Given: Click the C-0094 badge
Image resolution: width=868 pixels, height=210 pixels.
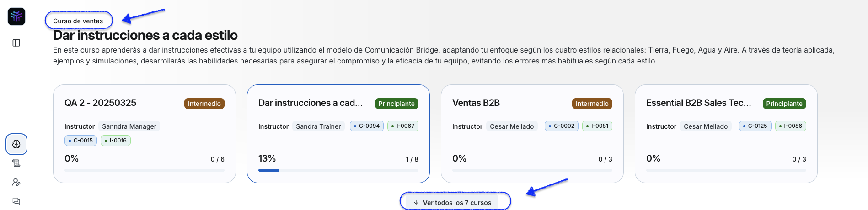Looking at the screenshot, I should coord(367,126).
